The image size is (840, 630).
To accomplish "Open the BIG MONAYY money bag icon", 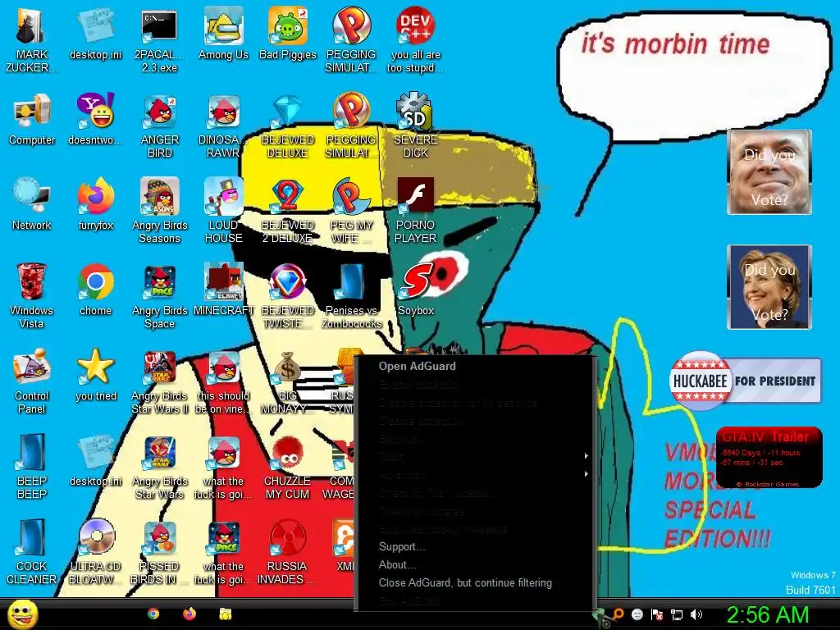I will (x=288, y=381).
